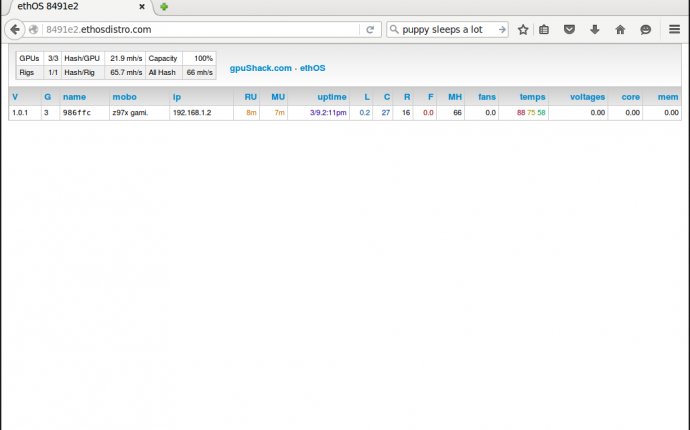
Task: Show bookmarks list icon
Action: [x=544, y=29]
